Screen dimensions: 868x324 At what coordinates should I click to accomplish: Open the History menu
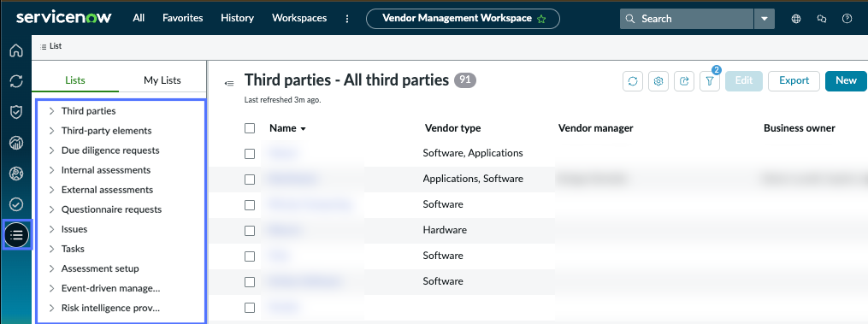pos(237,18)
